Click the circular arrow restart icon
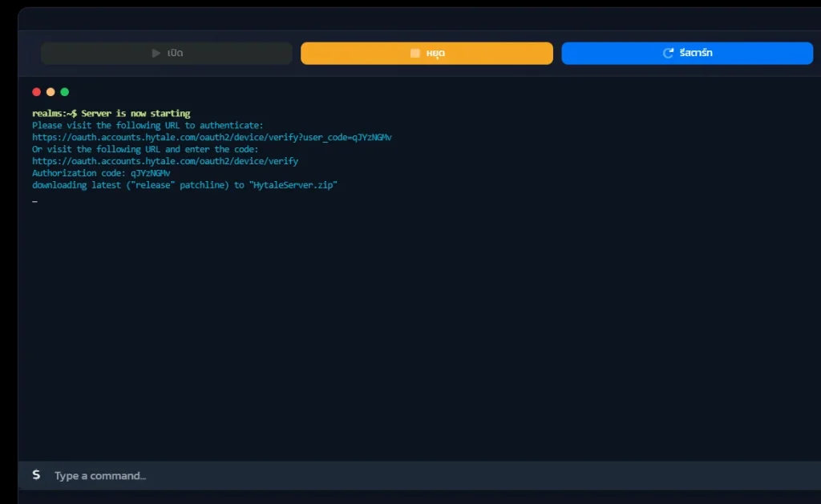 click(x=668, y=54)
